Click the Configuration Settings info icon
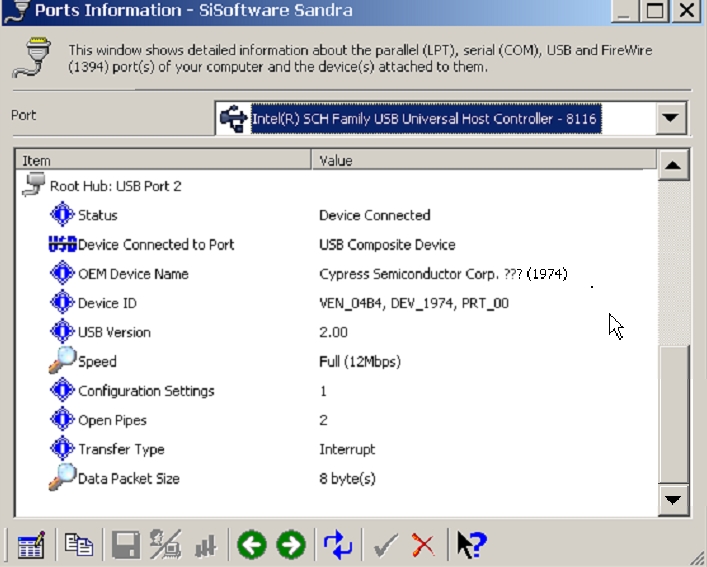 click(62, 390)
